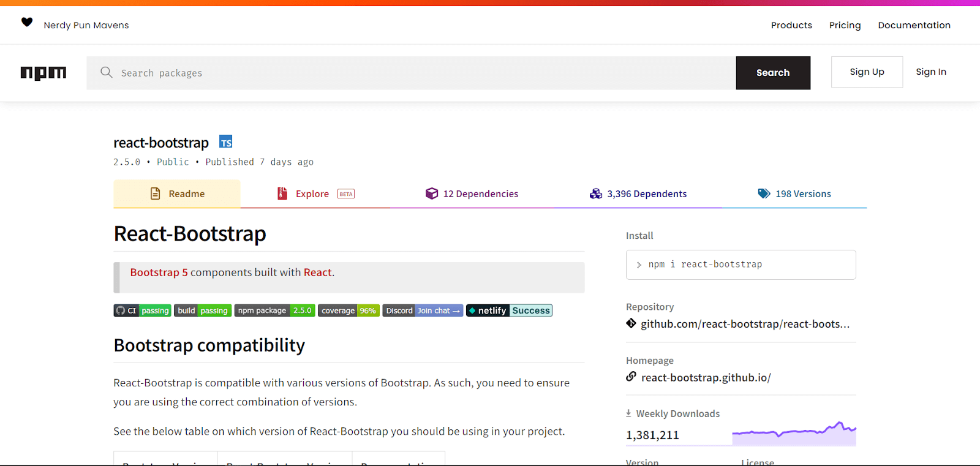This screenshot has width=980, height=466.
Task: Click the purple Dependencies box icon
Action: [432, 194]
